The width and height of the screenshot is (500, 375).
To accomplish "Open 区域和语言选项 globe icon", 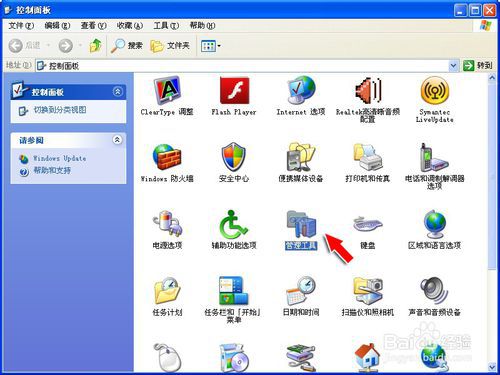I will click(x=435, y=229).
